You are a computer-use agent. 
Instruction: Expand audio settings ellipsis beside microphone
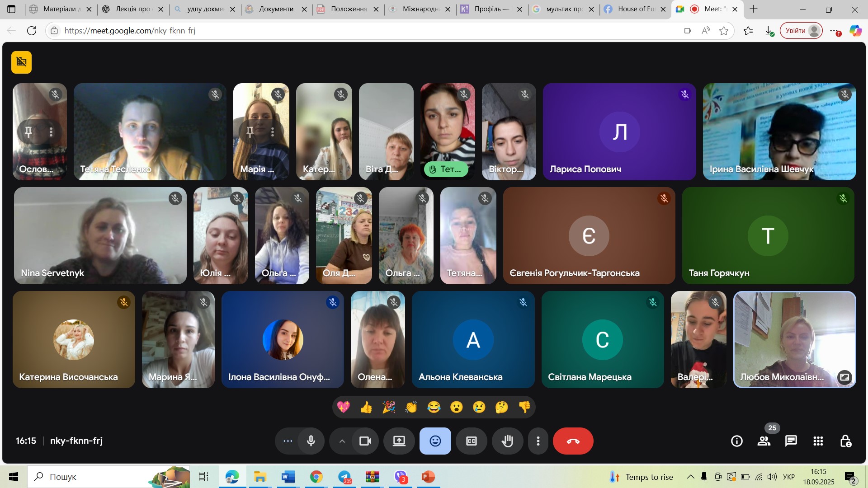[x=288, y=441]
